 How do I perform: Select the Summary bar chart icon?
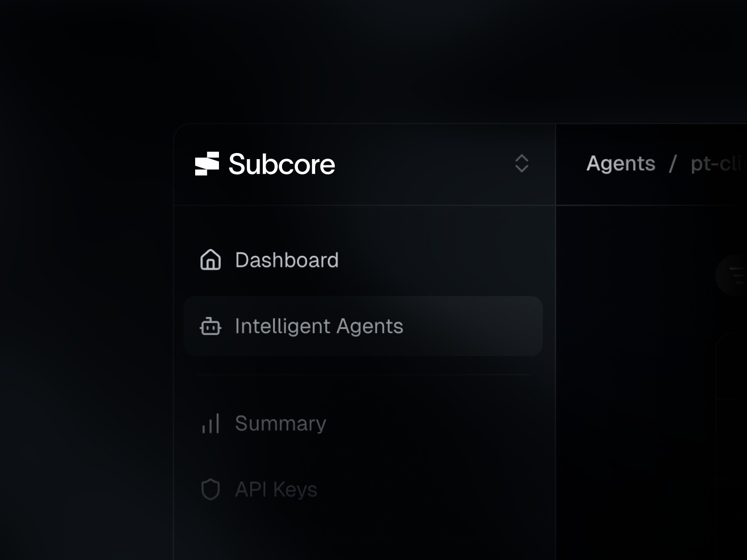pyautogui.click(x=211, y=423)
